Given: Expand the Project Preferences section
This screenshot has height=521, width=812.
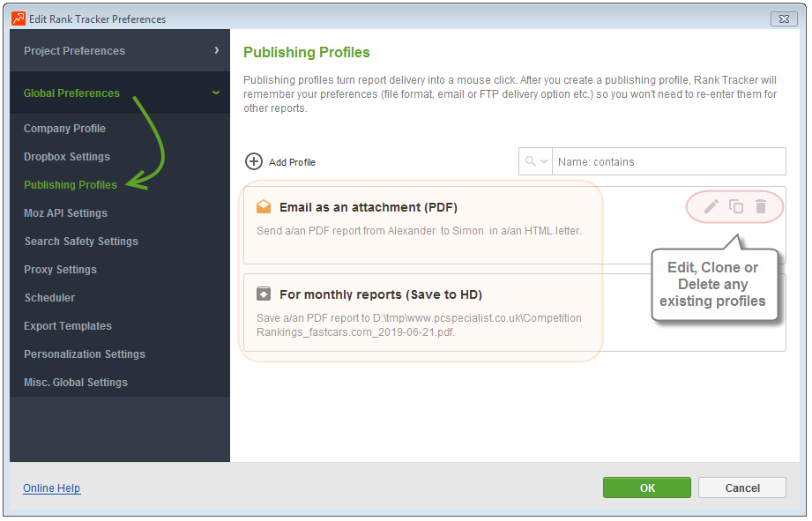Looking at the screenshot, I should [x=120, y=51].
